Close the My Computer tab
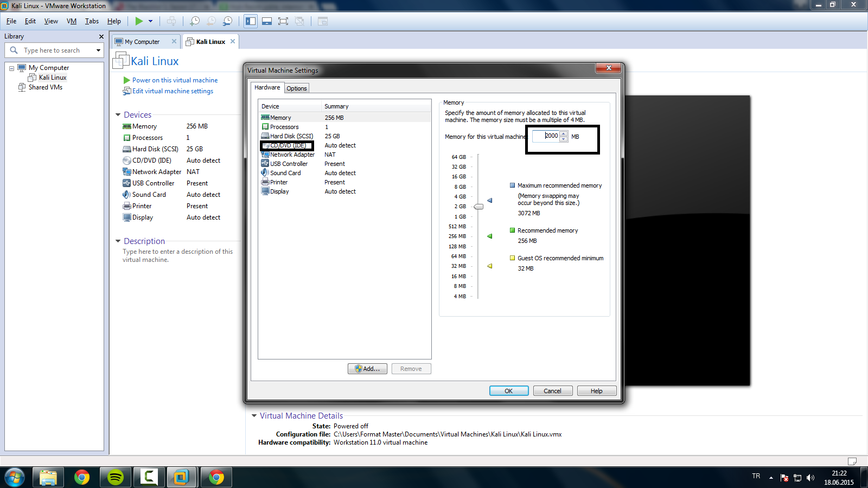 (174, 41)
